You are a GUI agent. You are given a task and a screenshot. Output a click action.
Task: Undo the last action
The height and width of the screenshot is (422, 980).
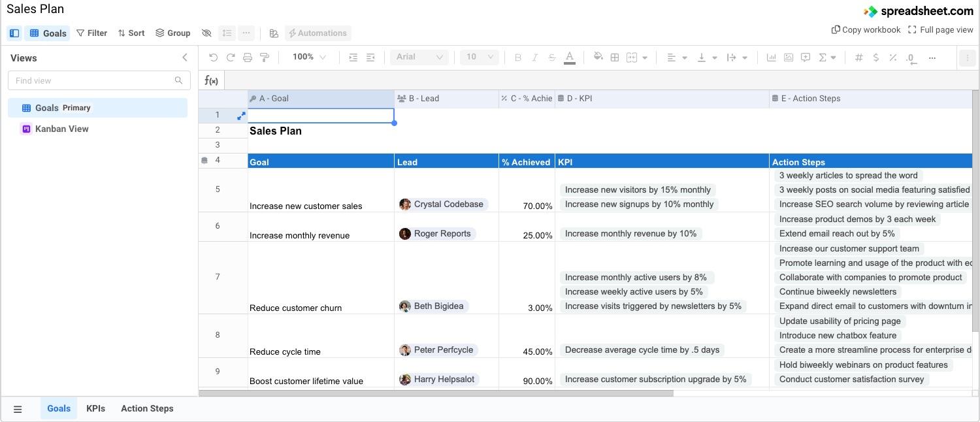[x=213, y=57]
